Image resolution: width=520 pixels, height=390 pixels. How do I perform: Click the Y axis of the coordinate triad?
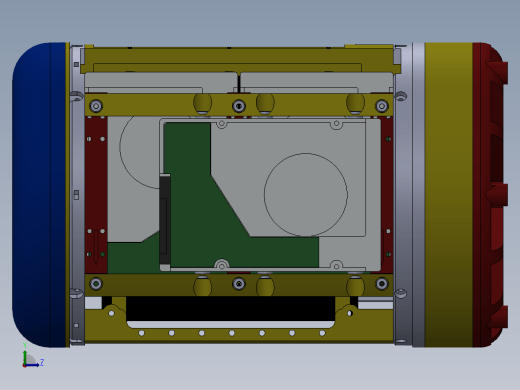coord(25,357)
